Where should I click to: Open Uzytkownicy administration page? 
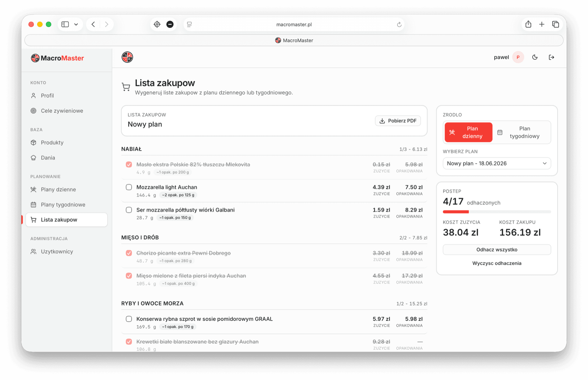(67, 252)
